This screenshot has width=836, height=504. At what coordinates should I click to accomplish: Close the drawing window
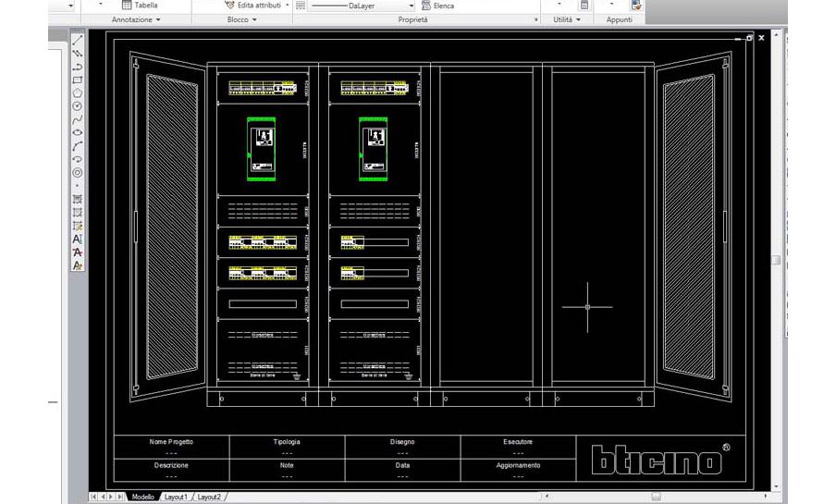click(761, 38)
